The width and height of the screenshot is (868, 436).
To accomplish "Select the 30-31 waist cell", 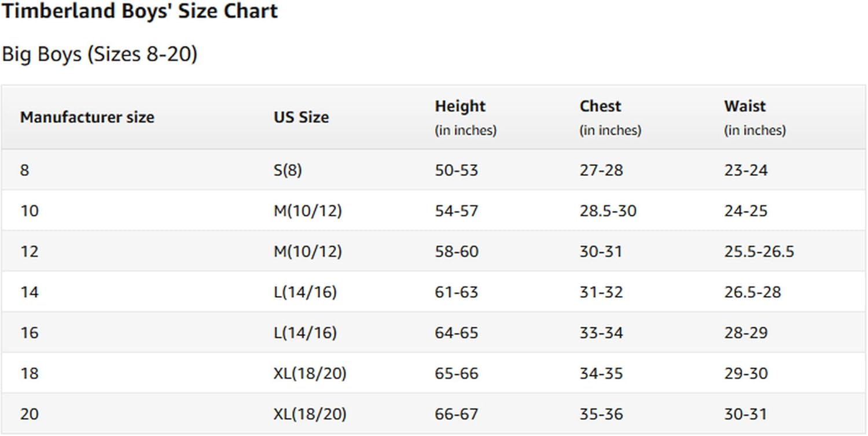I will pos(745,414).
